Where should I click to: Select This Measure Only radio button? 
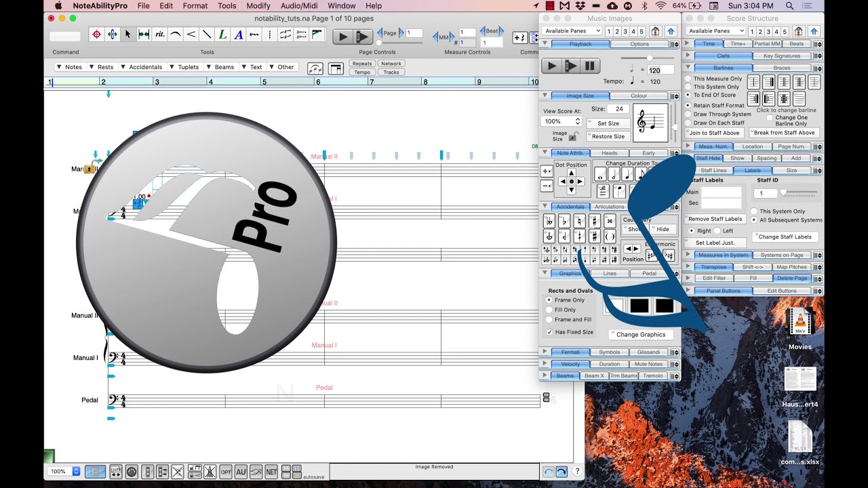(x=688, y=79)
